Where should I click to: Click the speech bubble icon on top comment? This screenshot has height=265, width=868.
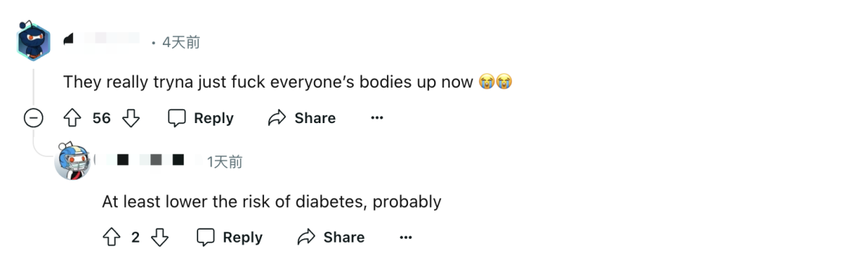click(177, 118)
